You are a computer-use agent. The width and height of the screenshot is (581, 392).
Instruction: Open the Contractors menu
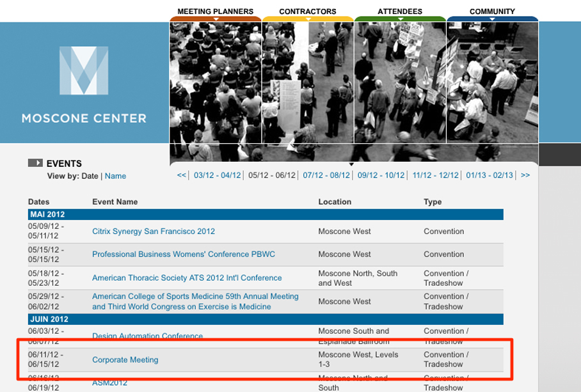[x=308, y=12]
